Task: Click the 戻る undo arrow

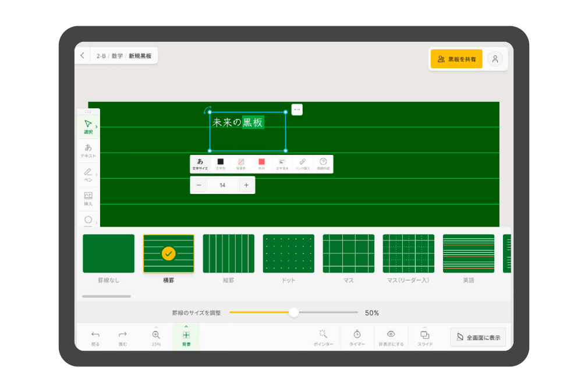Action: (x=95, y=337)
